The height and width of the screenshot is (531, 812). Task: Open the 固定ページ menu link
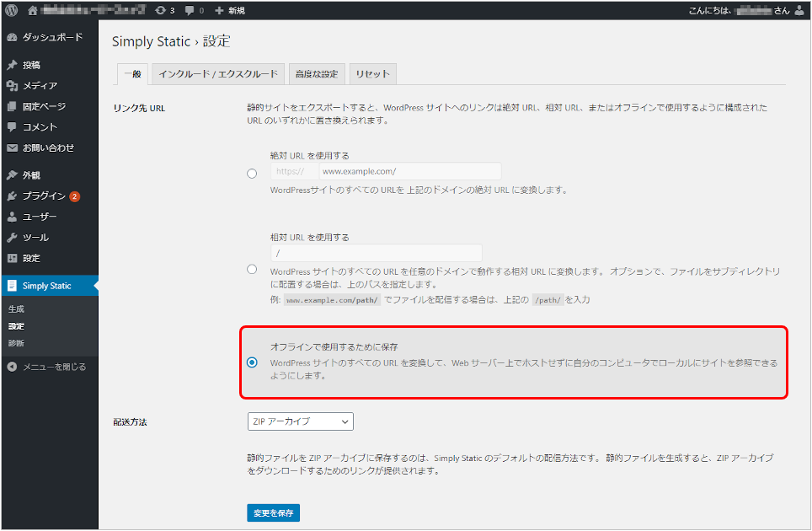pos(44,106)
